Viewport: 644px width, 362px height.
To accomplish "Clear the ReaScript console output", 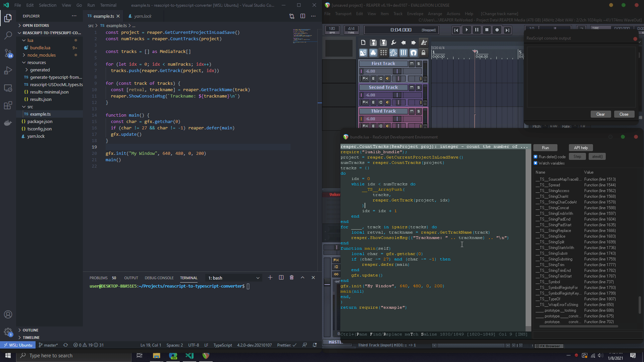I will tap(600, 114).
